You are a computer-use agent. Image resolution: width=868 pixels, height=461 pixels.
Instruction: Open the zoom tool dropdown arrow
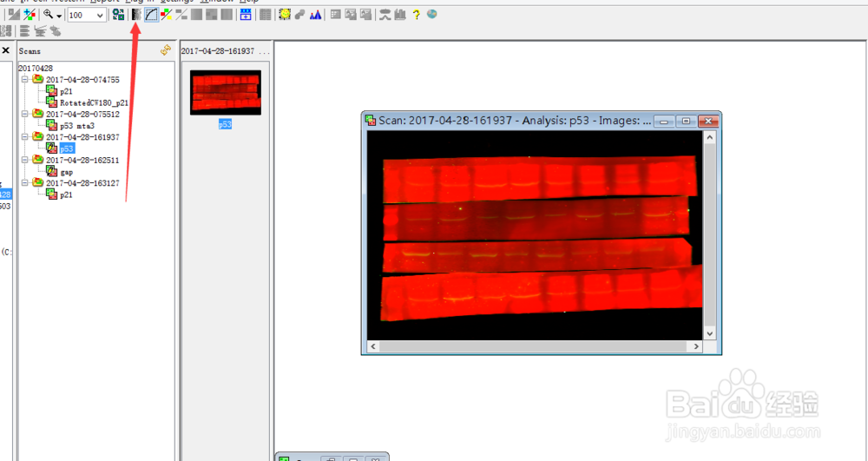pyautogui.click(x=59, y=16)
